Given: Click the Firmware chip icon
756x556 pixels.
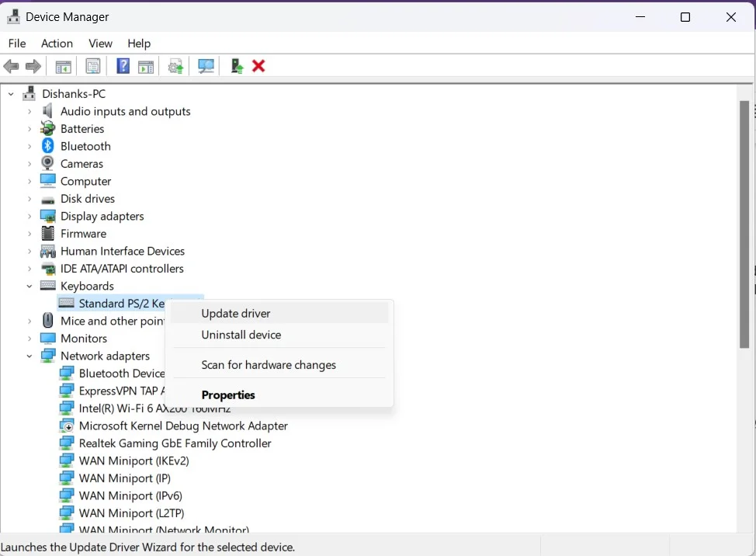Looking at the screenshot, I should click(x=47, y=234).
